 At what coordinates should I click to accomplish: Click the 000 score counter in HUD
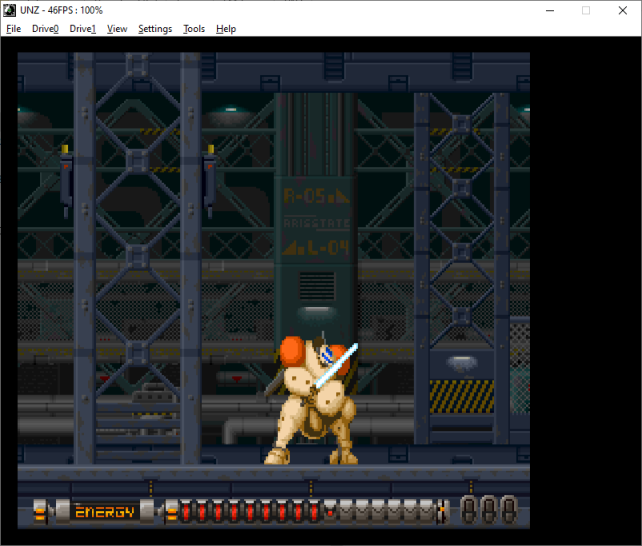click(x=489, y=510)
